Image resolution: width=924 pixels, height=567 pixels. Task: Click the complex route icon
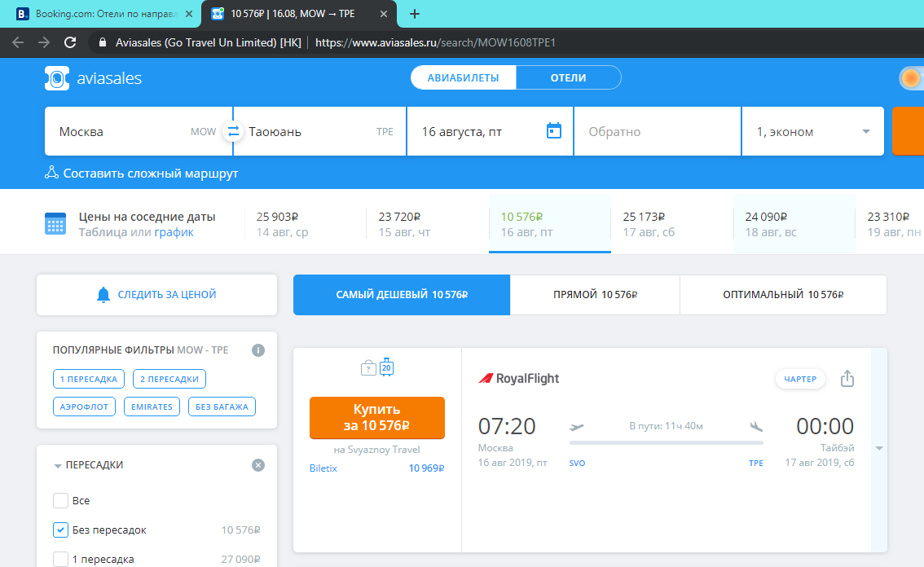tap(52, 173)
